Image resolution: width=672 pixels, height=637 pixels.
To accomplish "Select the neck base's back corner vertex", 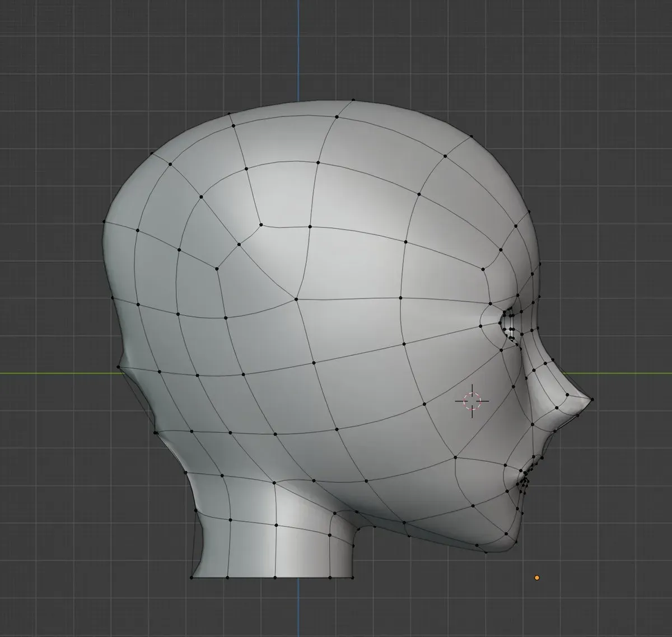I will [x=192, y=577].
